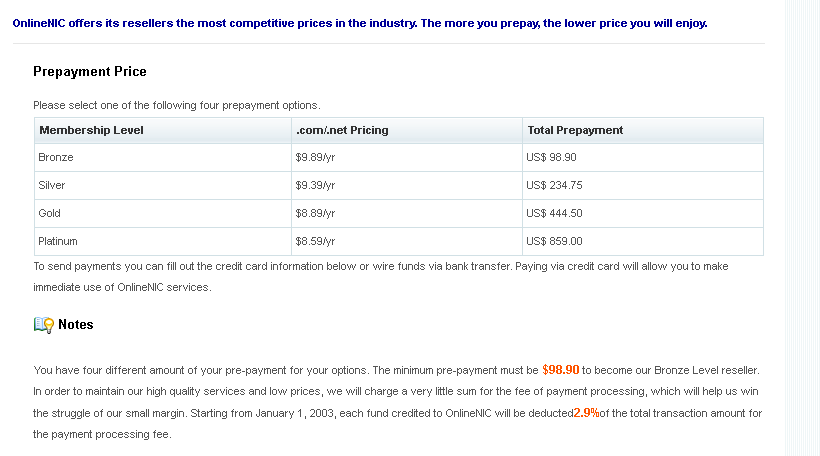The width and height of the screenshot is (820, 456).
Task: Click the $8.89/yr Gold price
Action: (315, 213)
